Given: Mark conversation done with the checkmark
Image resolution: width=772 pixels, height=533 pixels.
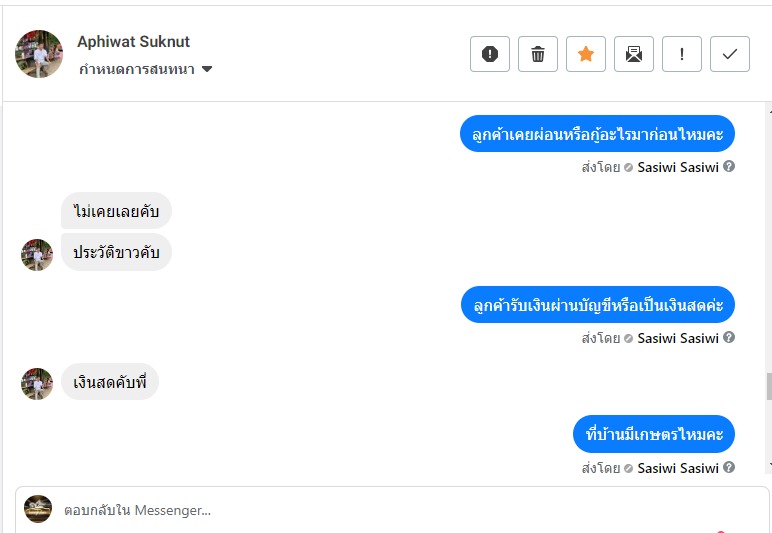Looking at the screenshot, I should 730,54.
